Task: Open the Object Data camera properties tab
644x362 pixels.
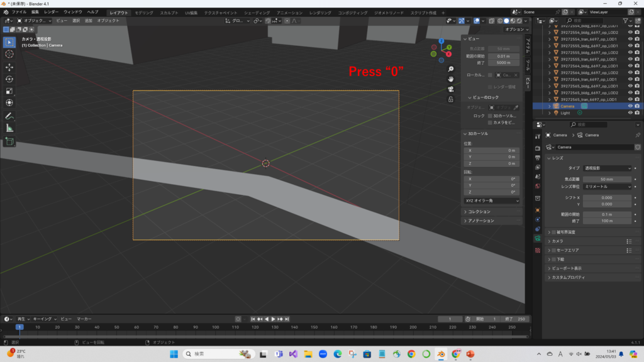Action: (538, 239)
